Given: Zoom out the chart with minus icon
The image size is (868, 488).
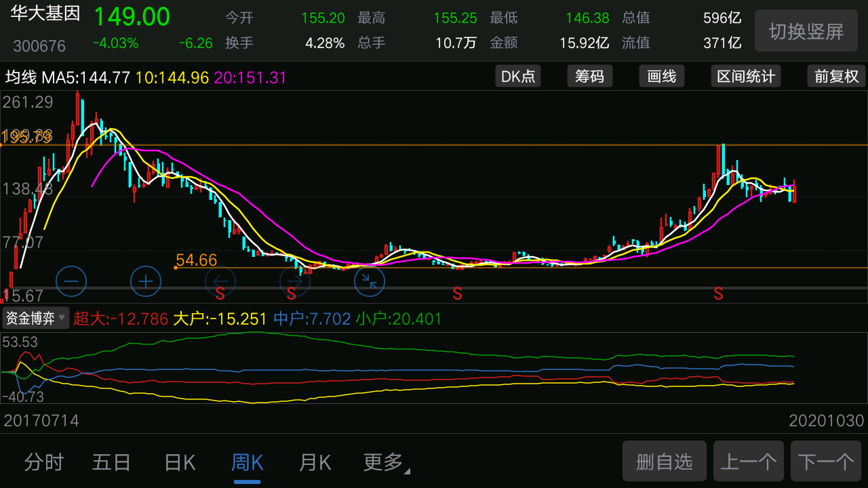Looking at the screenshot, I should [71, 281].
